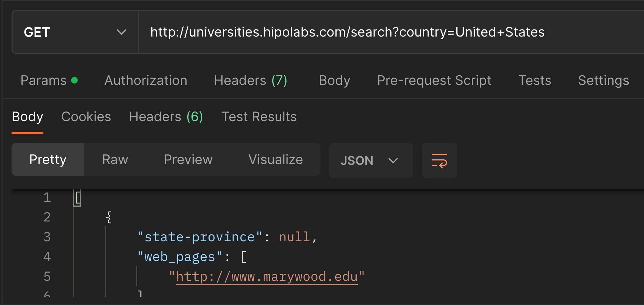Open the JSON format dropdown
Image resolution: width=644 pixels, height=305 pixels.
point(370,161)
